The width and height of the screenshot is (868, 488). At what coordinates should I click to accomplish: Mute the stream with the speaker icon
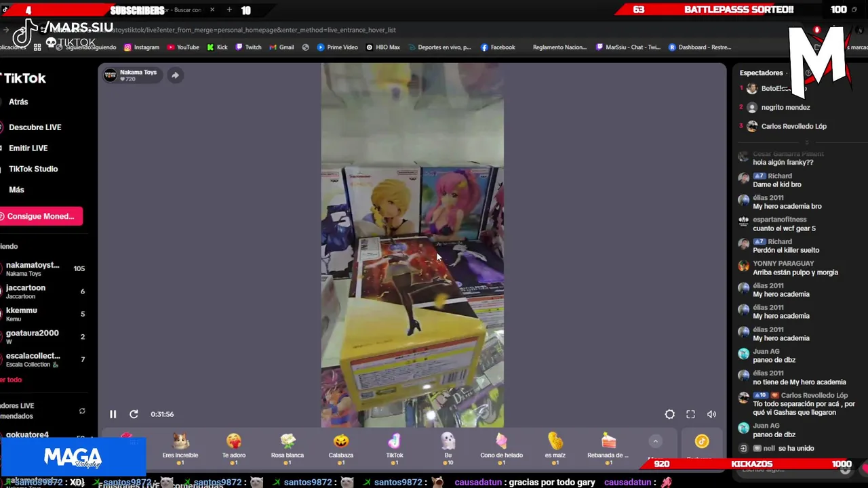pos(711,414)
